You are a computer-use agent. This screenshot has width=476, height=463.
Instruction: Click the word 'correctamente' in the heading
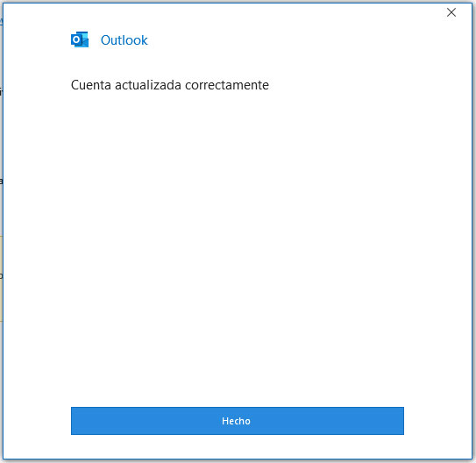tap(227, 85)
